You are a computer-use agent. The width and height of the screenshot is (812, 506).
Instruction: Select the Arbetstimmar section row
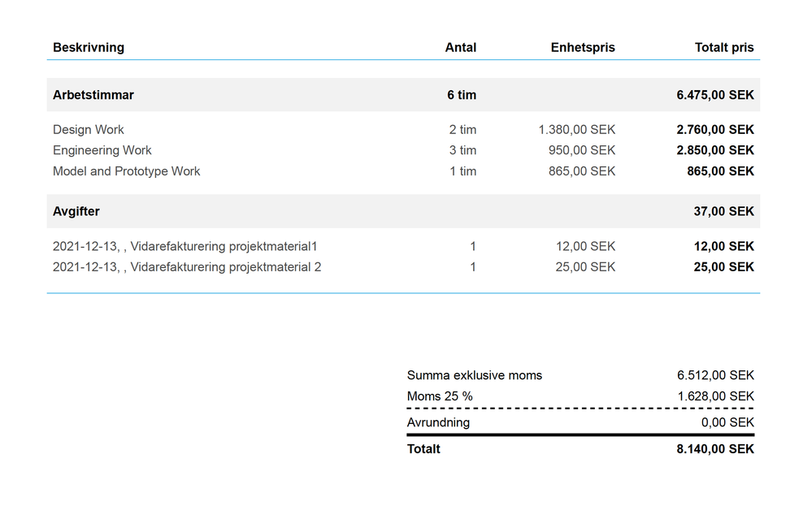403,95
